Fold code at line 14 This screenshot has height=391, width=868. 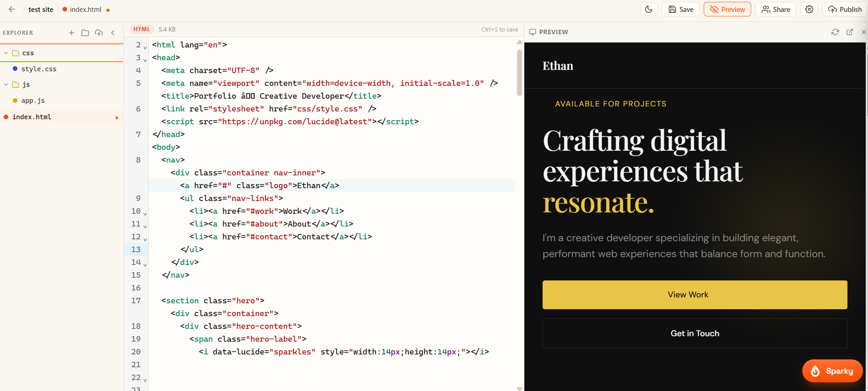pyautogui.click(x=145, y=264)
